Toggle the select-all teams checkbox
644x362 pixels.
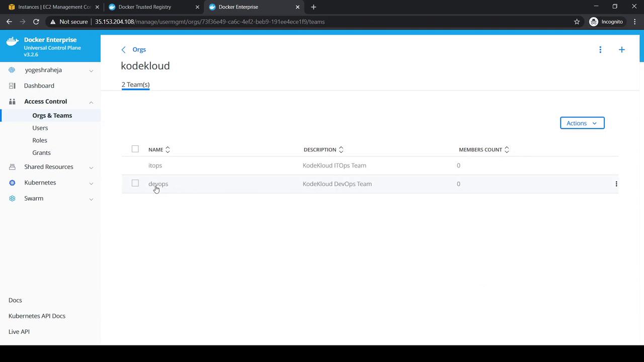[135, 149]
